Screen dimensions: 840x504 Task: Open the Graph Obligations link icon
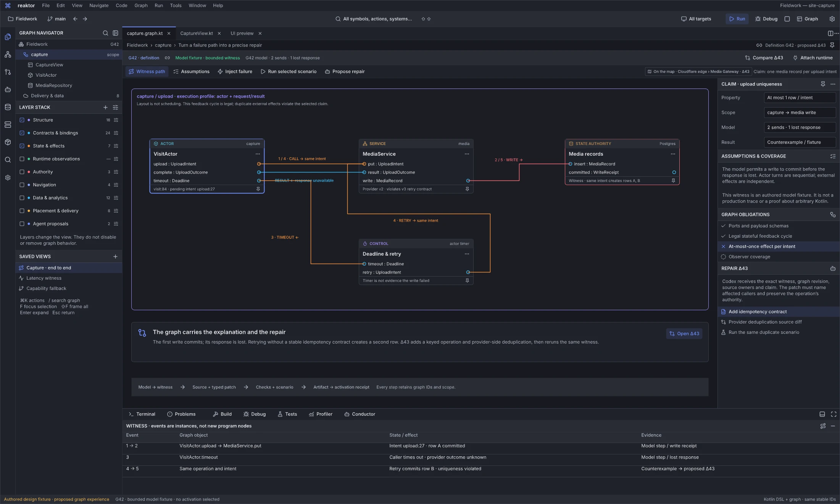(833, 215)
